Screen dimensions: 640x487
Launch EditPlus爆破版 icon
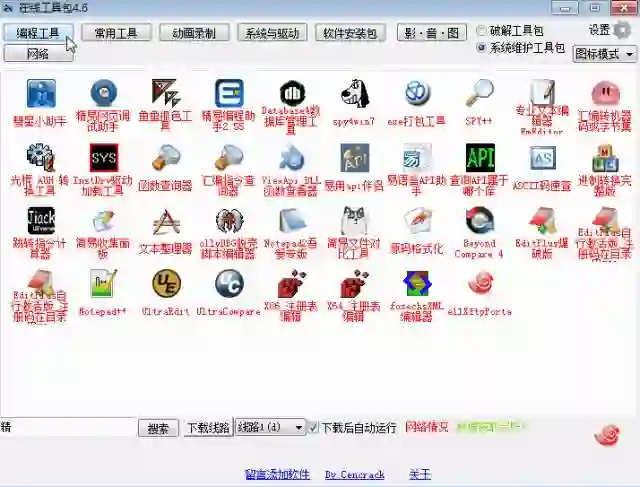(x=542, y=221)
